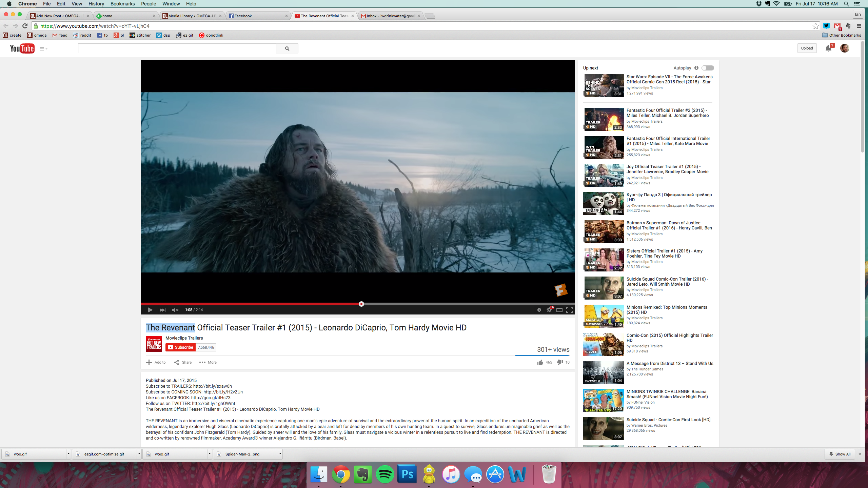Open Suicide Squad Comic-Con Trailer thumbnail
Image resolution: width=868 pixels, height=488 pixels.
click(604, 288)
